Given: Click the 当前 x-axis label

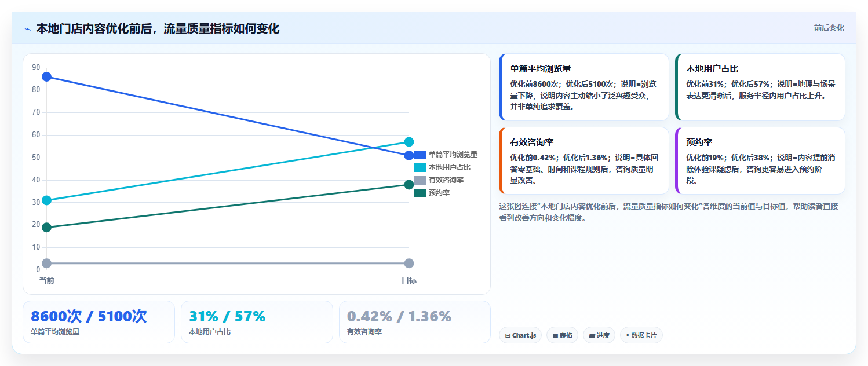Looking at the screenshot, I should tap(47, 281).
